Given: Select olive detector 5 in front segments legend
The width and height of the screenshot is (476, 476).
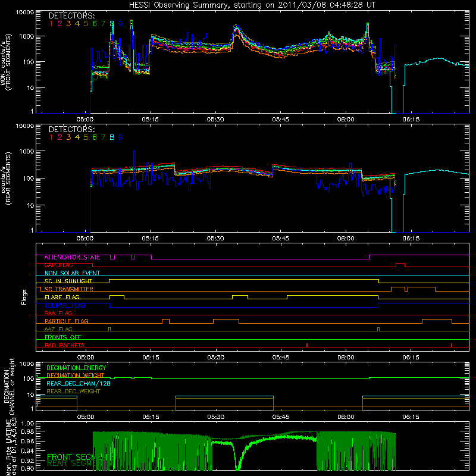Looking at the screenshot, I should coord(86,24).
